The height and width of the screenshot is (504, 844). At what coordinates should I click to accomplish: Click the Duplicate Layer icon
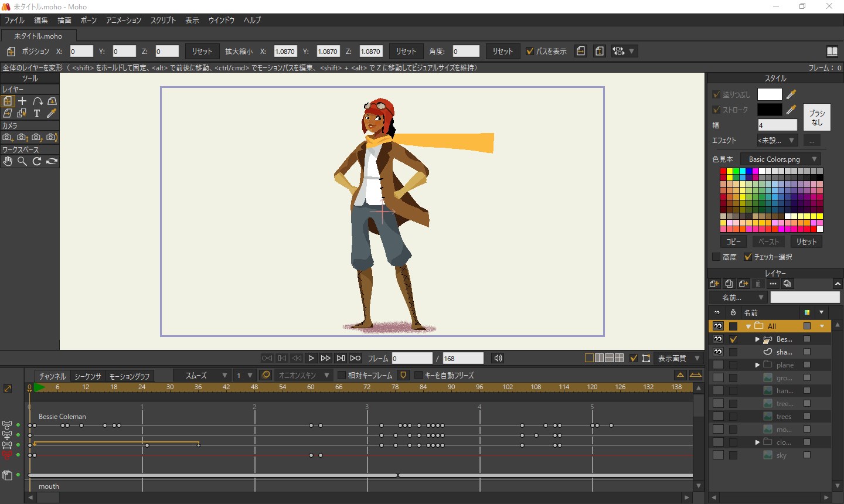pos(729,284)
